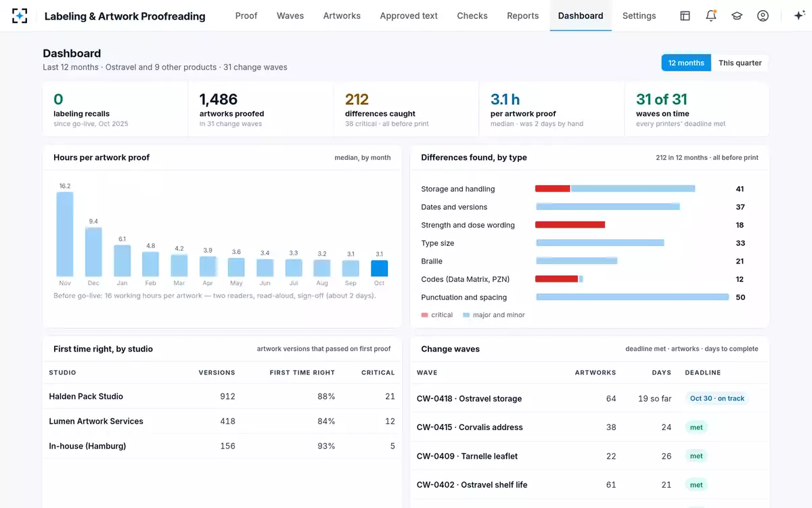Image resolution: width=812 pixels, height=508 pixels.
Task: Open wave CW-0418 · Ostravel storage
Action: [589, 399]
